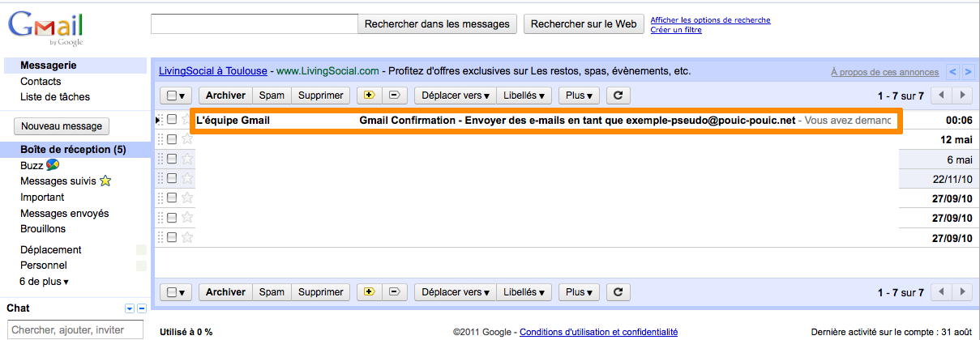Screen dimensions: 980x340
Task: Show next ad with the right arrow
Action: (968, 72)
